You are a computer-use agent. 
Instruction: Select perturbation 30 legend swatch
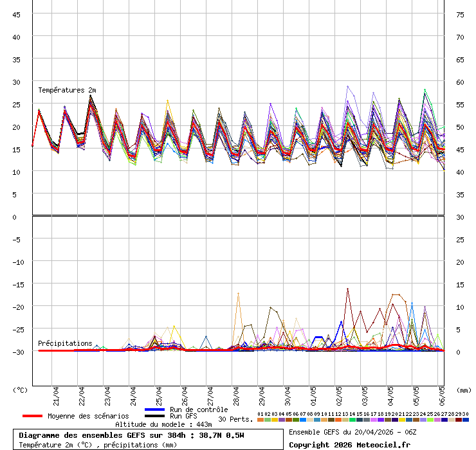click(466, 420)
